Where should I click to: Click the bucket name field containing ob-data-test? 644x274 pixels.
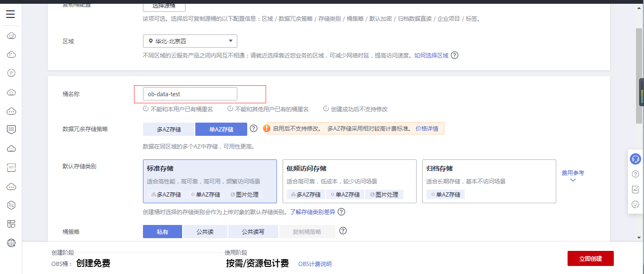190,94
